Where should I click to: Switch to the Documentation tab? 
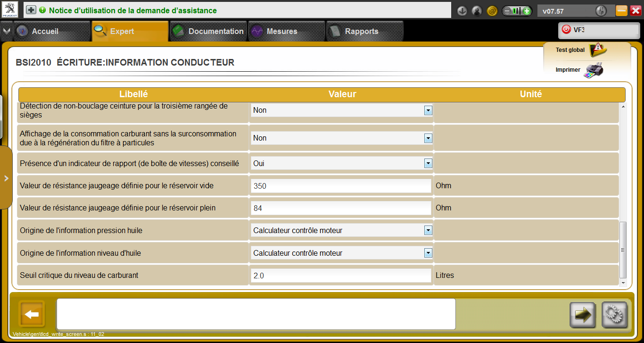(208, 31)
